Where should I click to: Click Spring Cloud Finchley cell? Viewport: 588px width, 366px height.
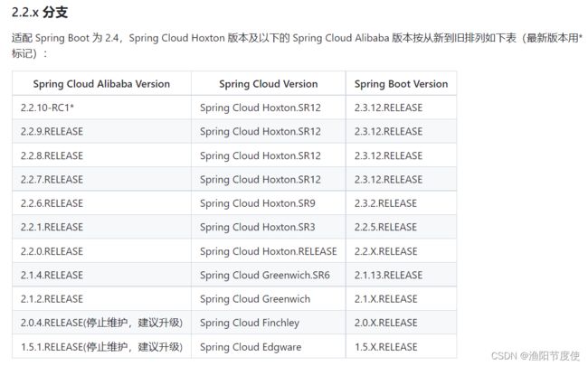(x=269, y=323)
